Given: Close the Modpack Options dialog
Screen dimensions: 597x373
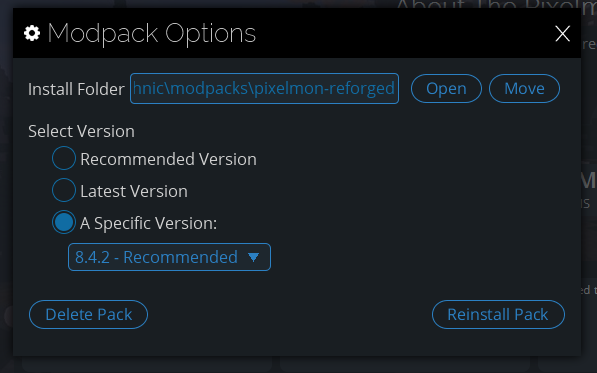Looking at the screenshot, I should coord(562,33).
